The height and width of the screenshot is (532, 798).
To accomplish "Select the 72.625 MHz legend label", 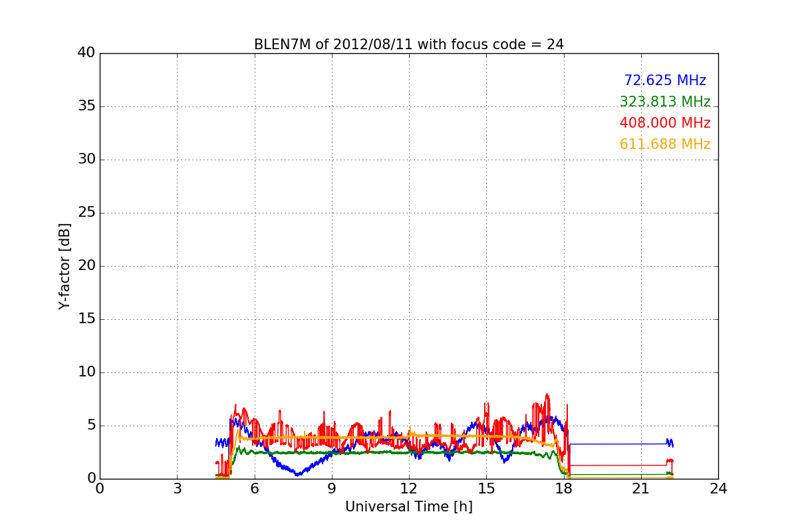I will pyautogui.click(x=665, y=80).
